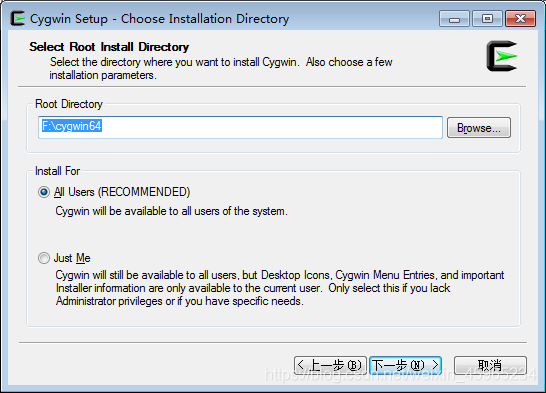Viewport: 546px width, 393px height.
Task: Click the 'Install For' group label
Action: pyautogui.click(x=57, y=171)
